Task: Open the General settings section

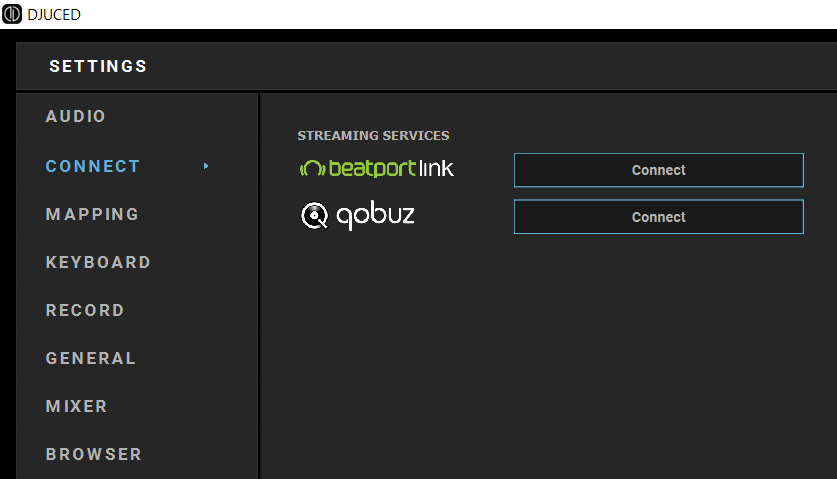Action: point(91,358)
